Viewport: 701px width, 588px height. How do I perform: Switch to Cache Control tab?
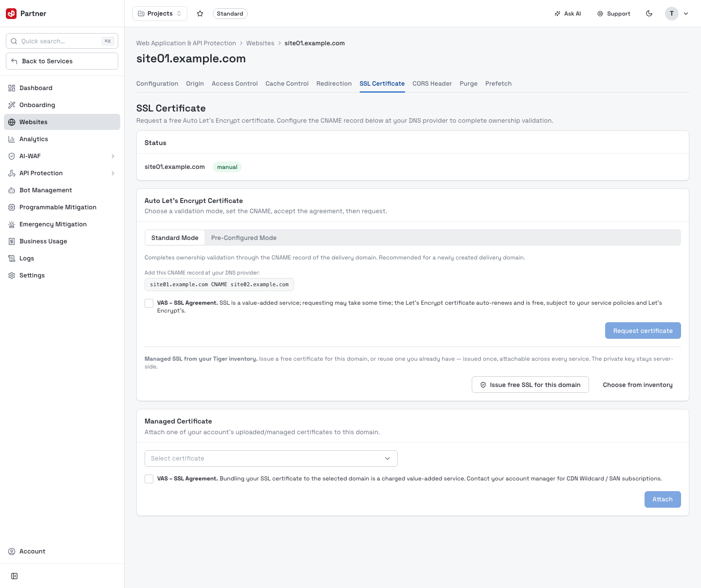[287, 84]
